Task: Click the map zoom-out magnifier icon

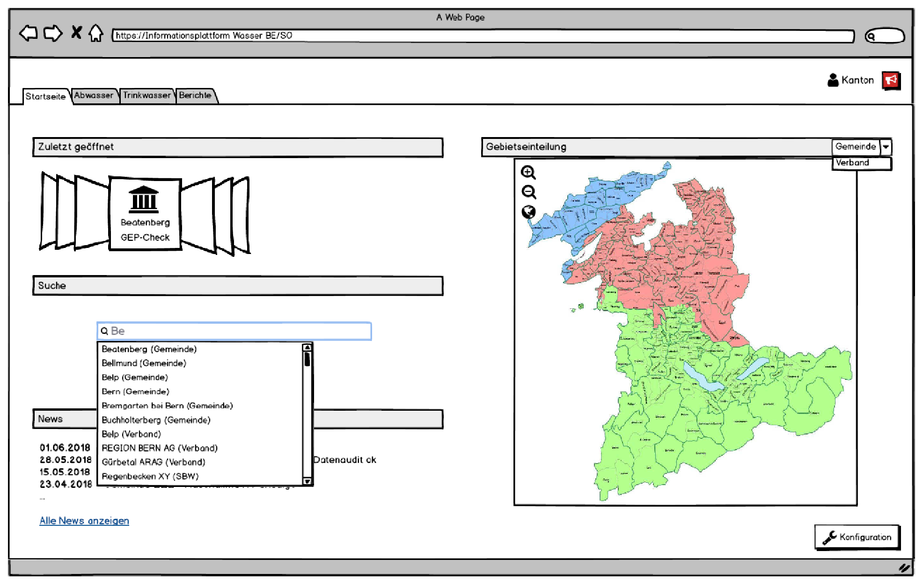Action: click(x=528, y=192)
